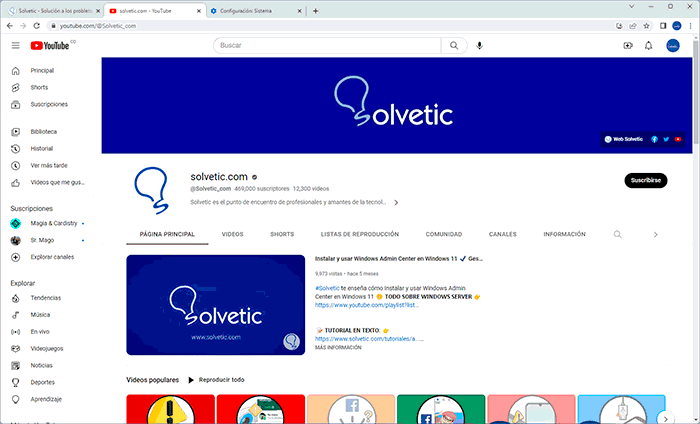Bookmark this page with star icon

click(646, 26)
